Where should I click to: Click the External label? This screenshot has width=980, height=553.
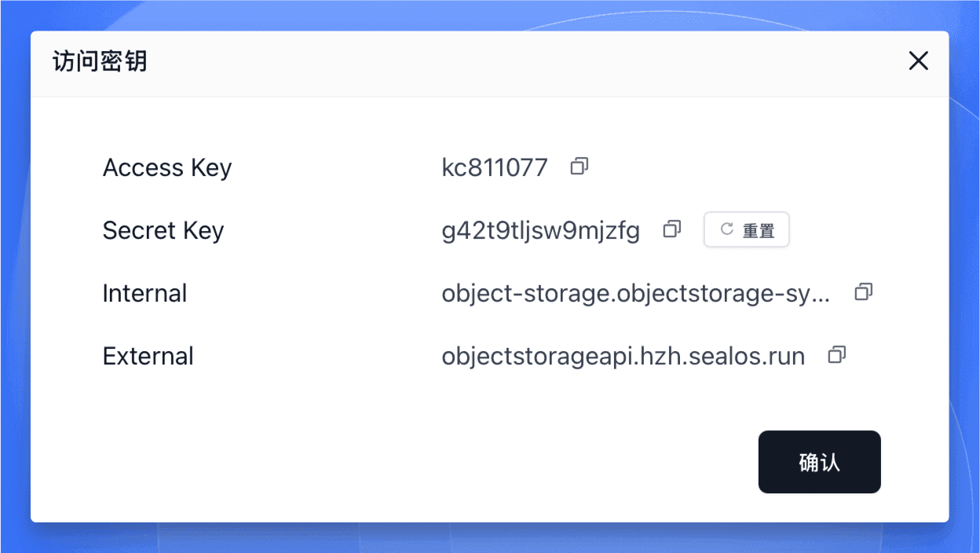point(148,357)
